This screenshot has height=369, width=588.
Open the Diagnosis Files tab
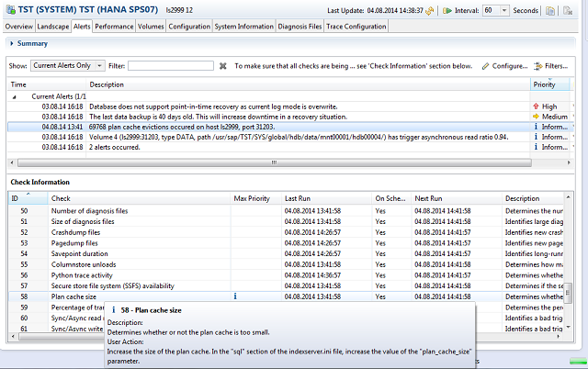[x=300, y=27]
